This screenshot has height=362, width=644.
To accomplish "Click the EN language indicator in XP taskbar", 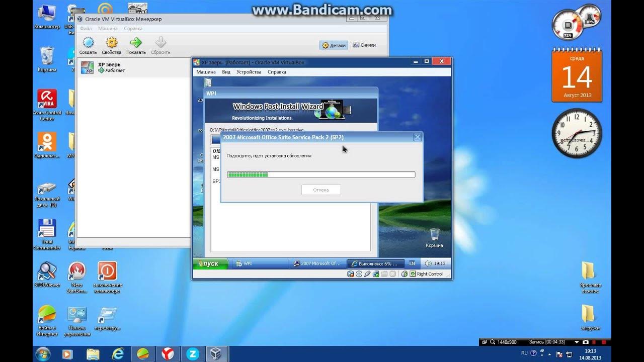I will (x=412, y=263).
